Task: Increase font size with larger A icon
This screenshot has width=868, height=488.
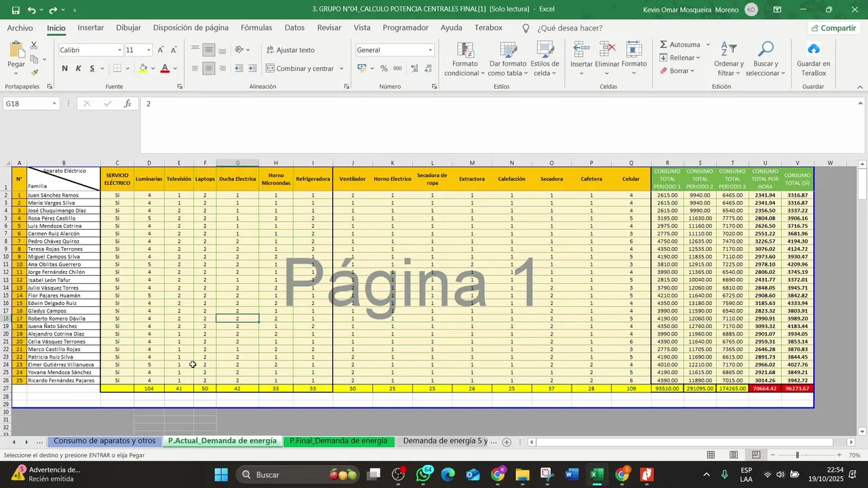Action: pos(161,50)
